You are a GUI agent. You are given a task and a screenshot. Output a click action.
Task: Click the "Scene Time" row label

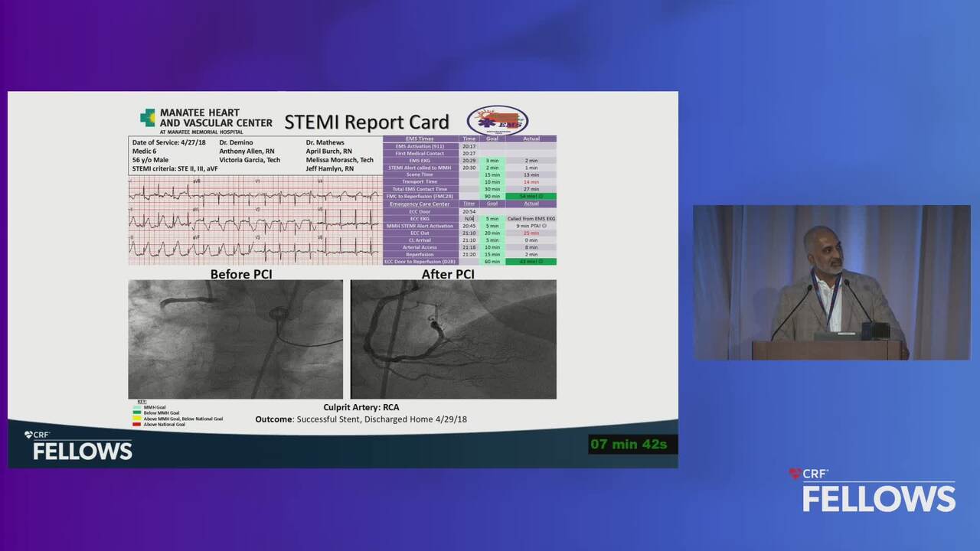420,174
